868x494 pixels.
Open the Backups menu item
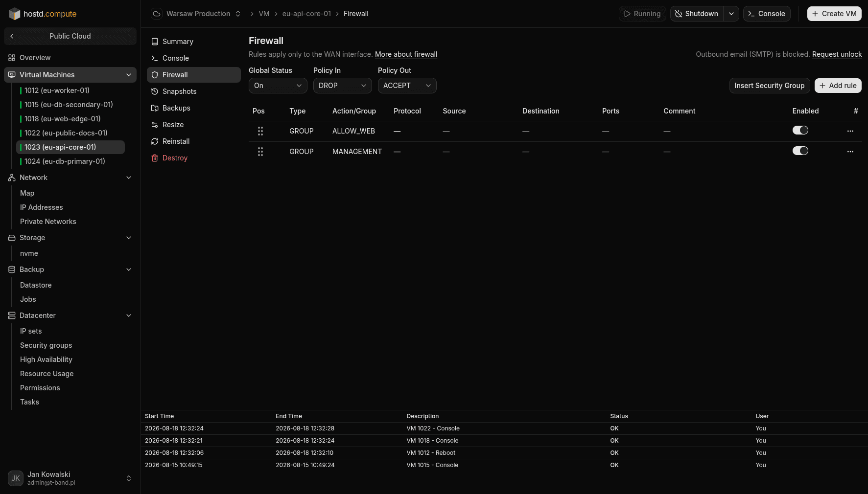pos(194,108)
